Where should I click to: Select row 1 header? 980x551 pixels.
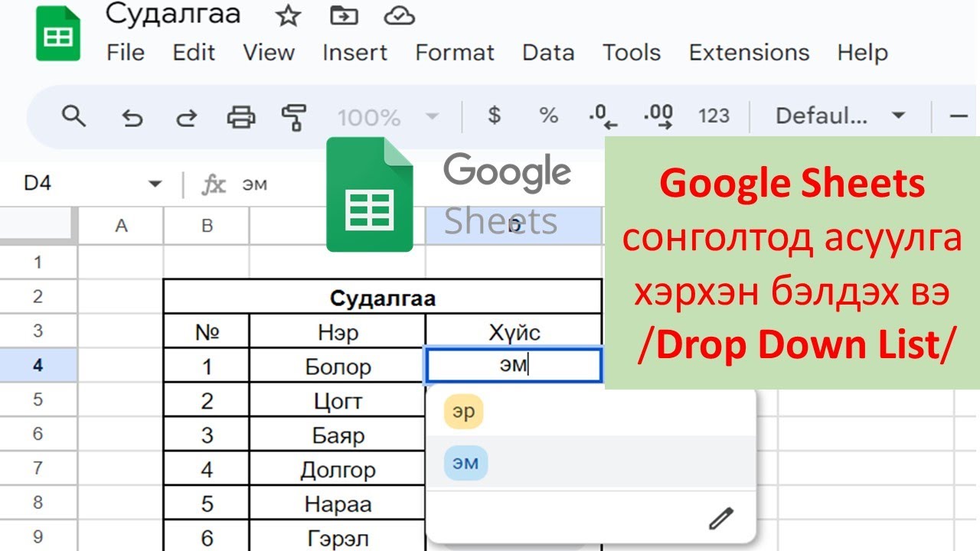pos(38,262)
